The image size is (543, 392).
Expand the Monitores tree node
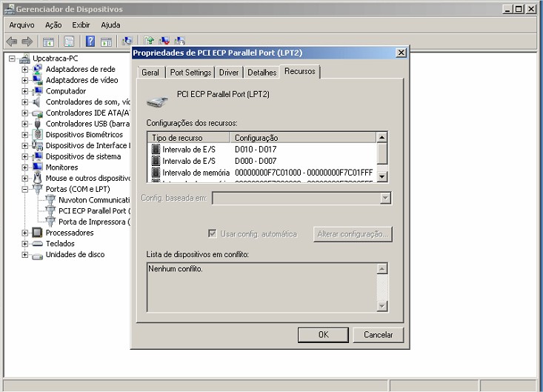(x=24, y=167)
